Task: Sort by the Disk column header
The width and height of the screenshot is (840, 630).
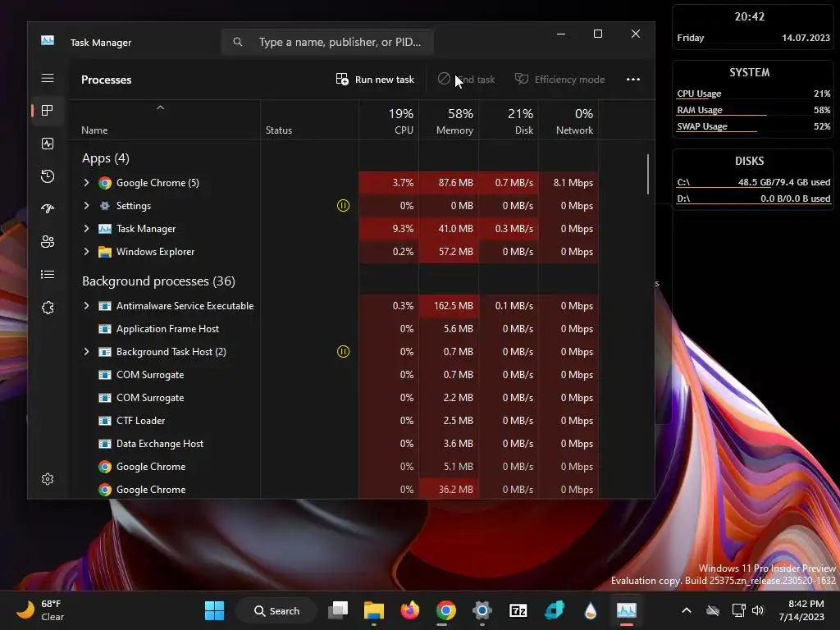Action: tap(509, 121)
